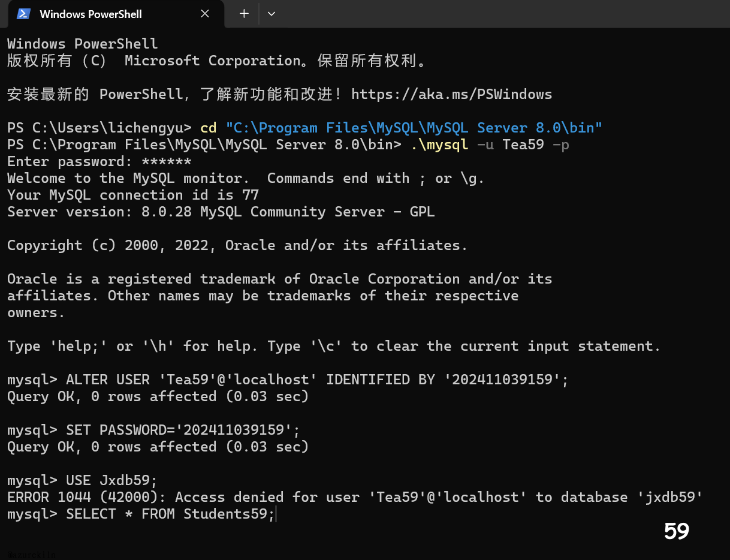Click the .\mysql -u Tea59 -p command
The image size is (730, 560).
pyautogui.click(x=490, y=144)
